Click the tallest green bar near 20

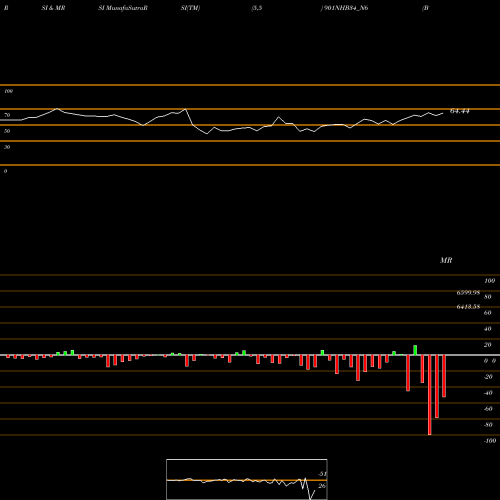coord(415,350)
